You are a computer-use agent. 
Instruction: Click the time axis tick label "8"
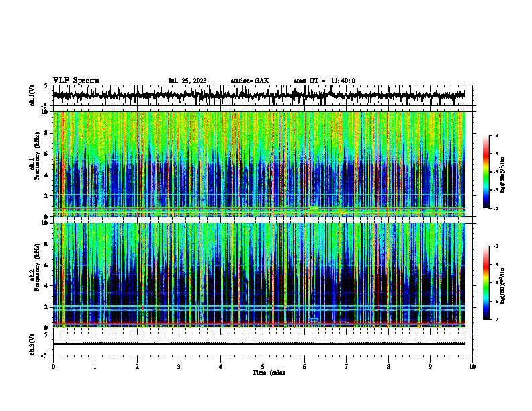tap(388, 367)
